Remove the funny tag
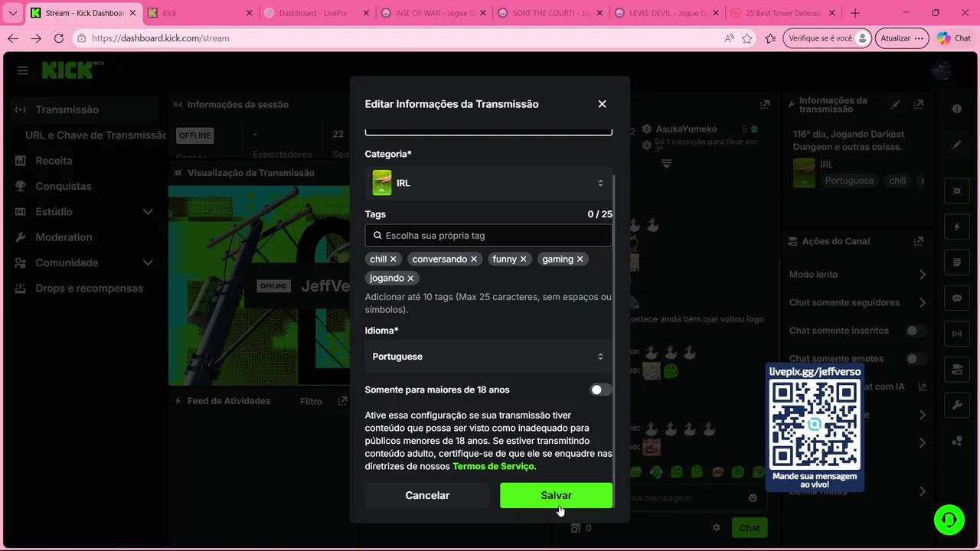This screenshot has width=980, height=551. [524, 259]
